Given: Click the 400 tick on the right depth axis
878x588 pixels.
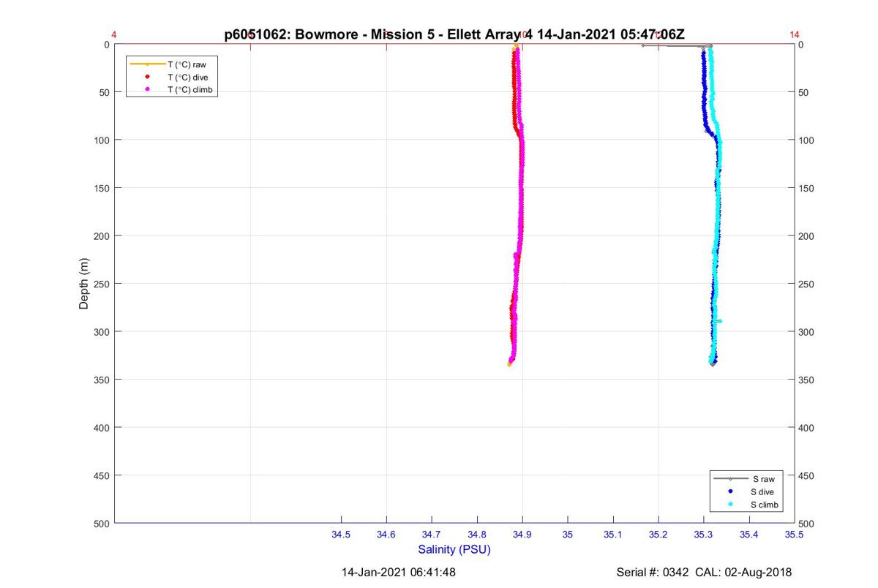Looking at the screenshot, I should [807, 428].
